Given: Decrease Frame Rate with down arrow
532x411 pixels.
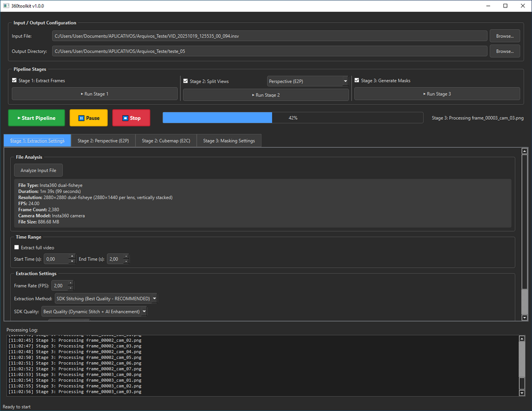Looking at the screenshot, I should click(x=70, y=289).
